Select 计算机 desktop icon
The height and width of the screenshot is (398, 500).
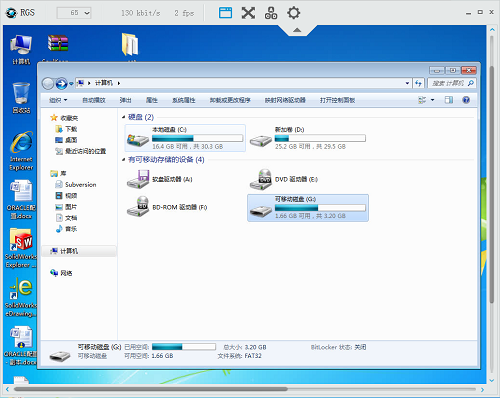click(x=21, y=49)
